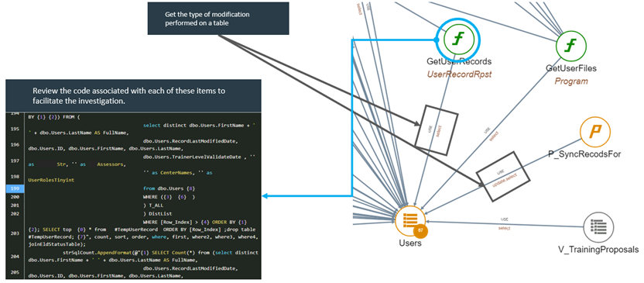Click the V_TrainingProposals label
This screenshot has width=644, height=283.
tap(598, 249)
